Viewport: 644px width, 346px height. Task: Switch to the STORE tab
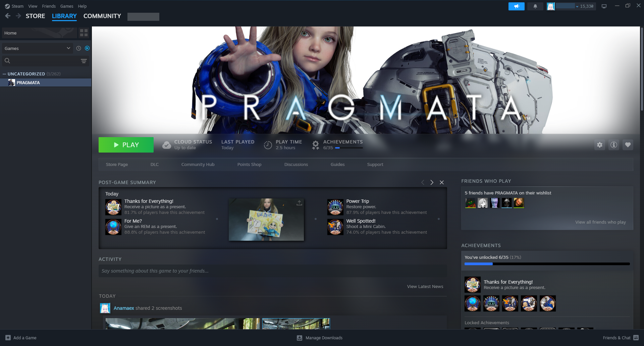(35, 16)
